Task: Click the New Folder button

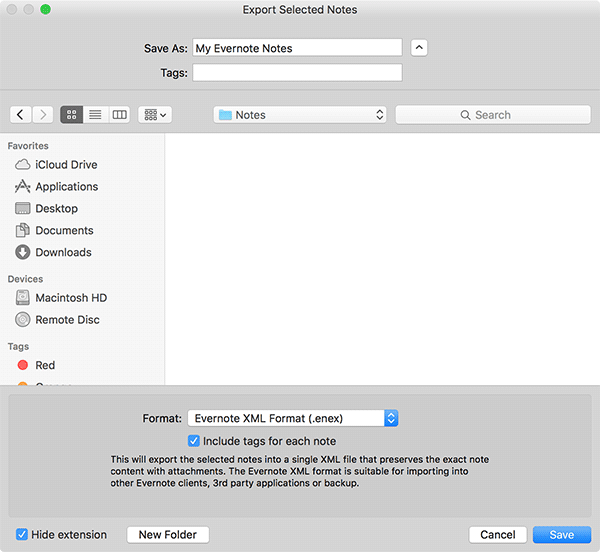Action: (168, 535)
